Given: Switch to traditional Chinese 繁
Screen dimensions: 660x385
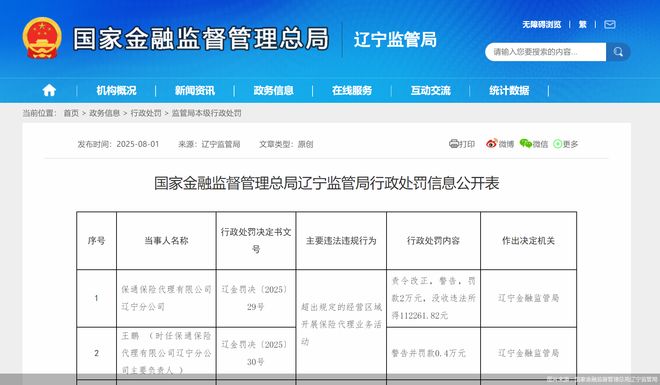Looking at the screenshot, I should point(583,24).
